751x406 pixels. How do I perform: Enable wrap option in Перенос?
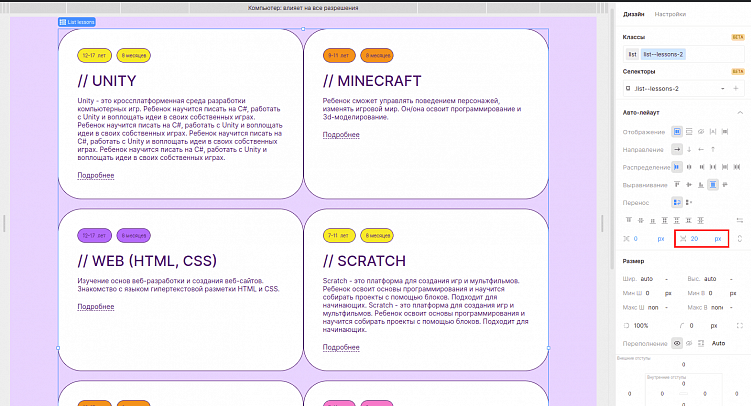pos(677,203)
